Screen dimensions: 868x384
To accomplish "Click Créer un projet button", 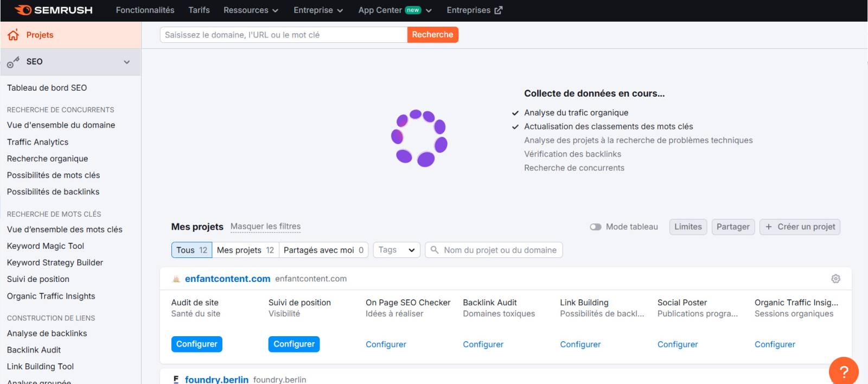I will (800, 227).
